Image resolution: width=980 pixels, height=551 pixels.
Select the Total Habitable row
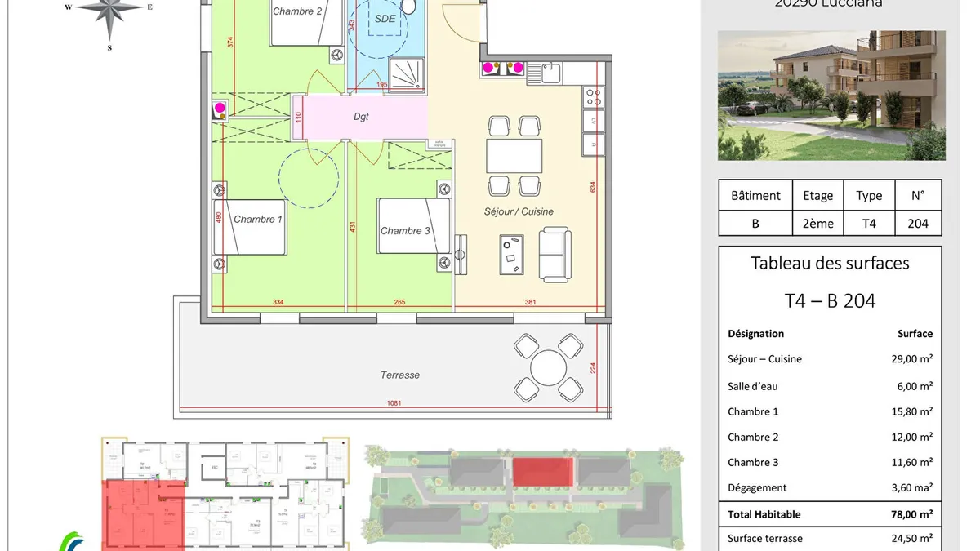pos(830,514)
